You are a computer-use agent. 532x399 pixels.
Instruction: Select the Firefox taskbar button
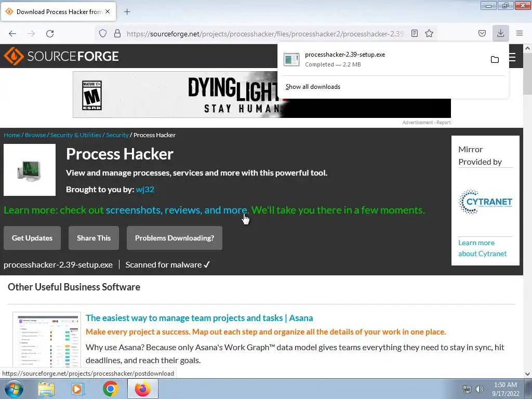coord(143,389)
